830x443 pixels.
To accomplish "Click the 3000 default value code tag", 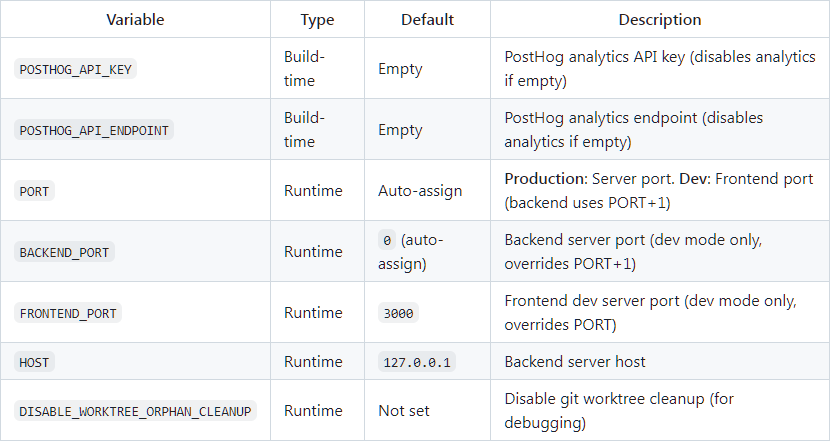I will [x=398, y=313].
